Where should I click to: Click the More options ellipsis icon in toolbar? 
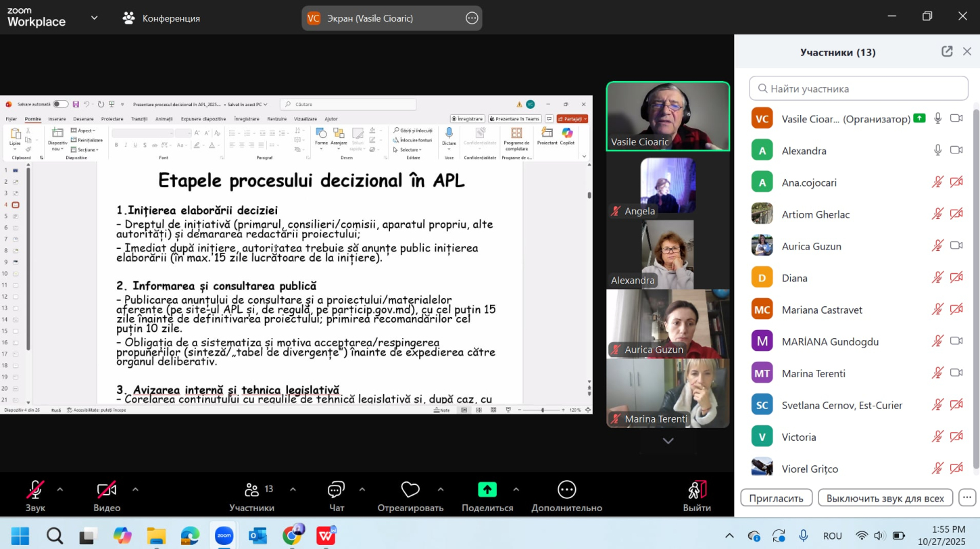pos(566,490)
